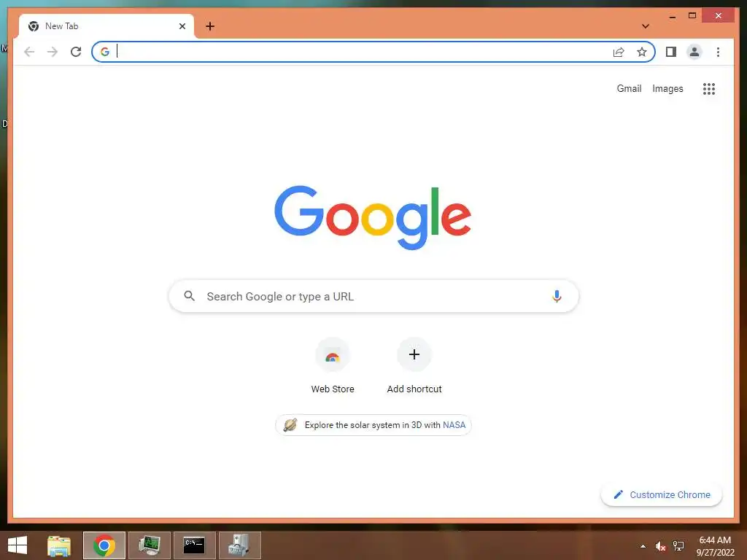Open a new tab with plus button
This screenshot has height=560, width=747.
click(x=209, y=26)
